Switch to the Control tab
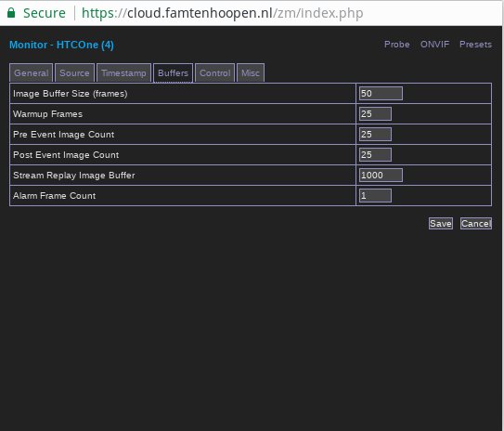The height and width of the screenshot is (431, 504). [x=215, y=72]
